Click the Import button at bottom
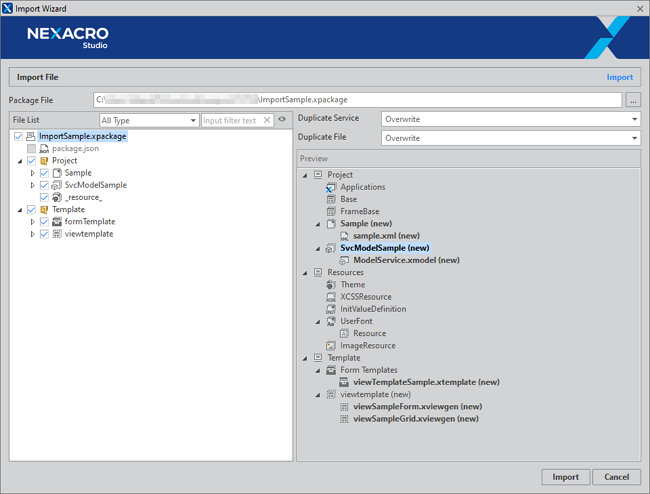 (565, 477)
